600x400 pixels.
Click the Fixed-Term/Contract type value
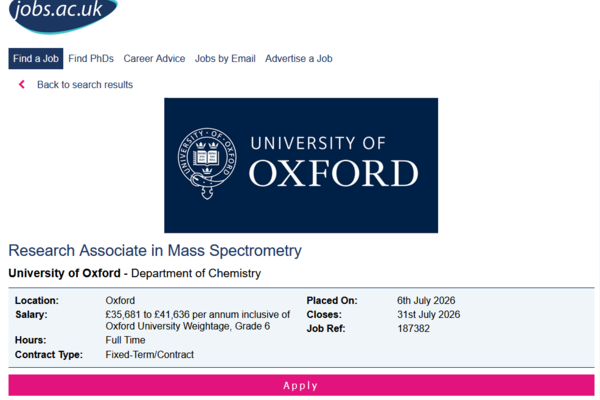point(150,354)
